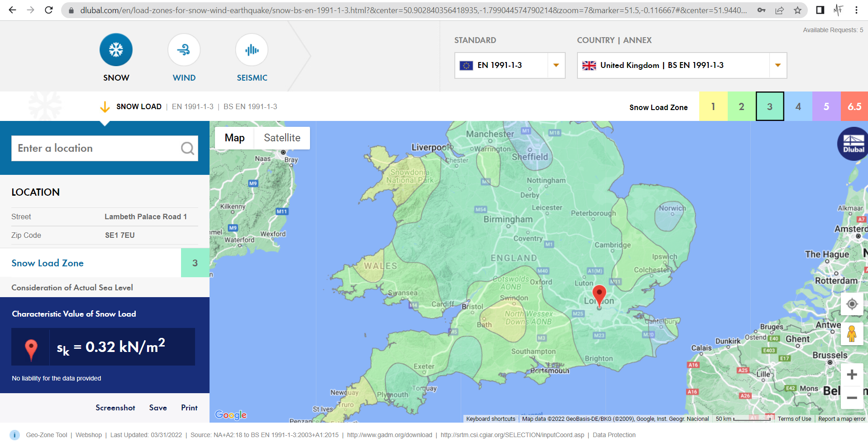The image size is (868, 443).
Task: Select the Map tab
Action: (234, 138)
